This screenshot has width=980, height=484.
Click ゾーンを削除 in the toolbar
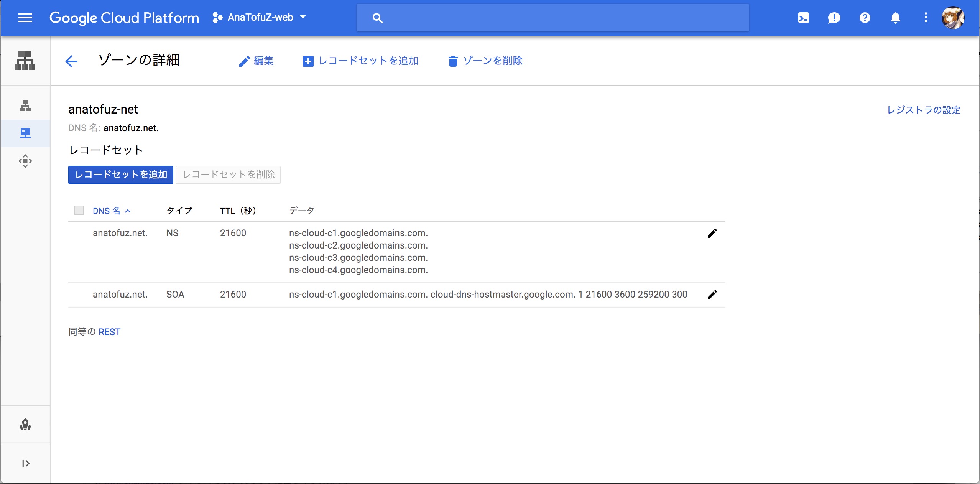[x=485, y=61]
